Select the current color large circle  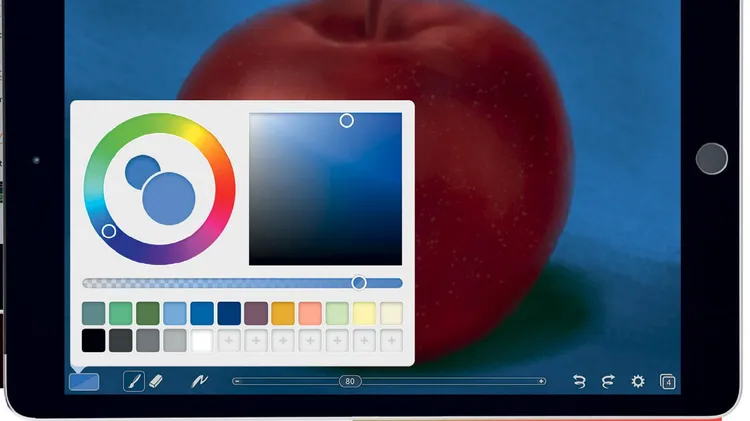pos(169,199)
